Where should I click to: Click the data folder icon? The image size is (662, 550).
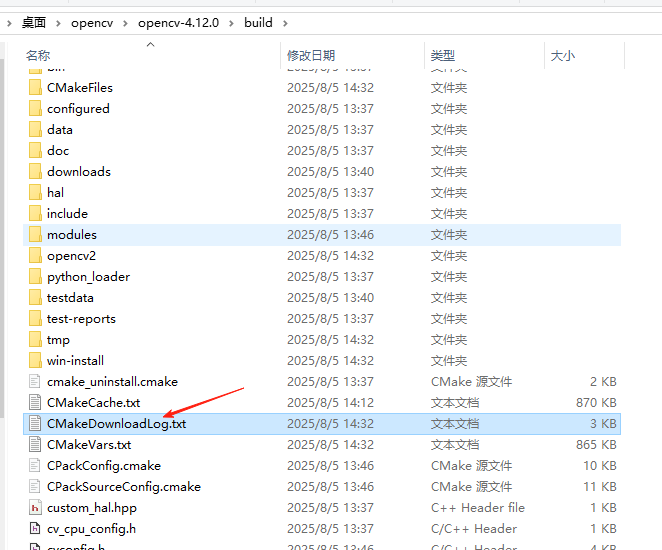tap(35, 130)
